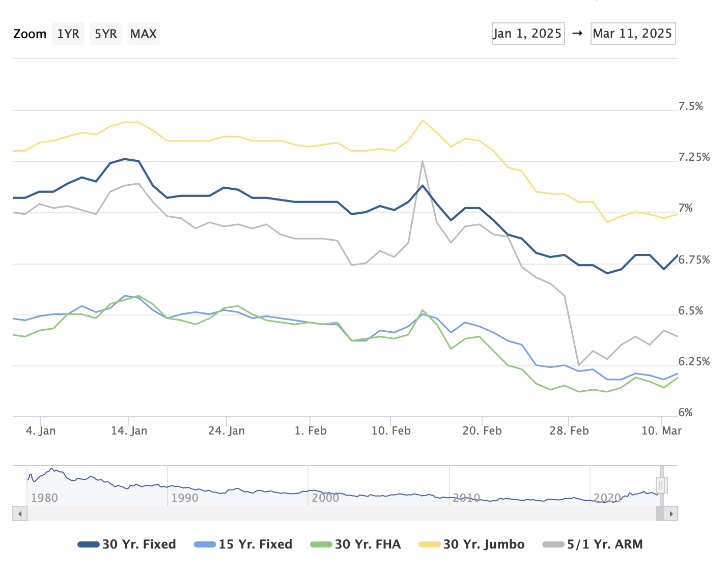Select the 5YR zoom range

click(106, 34)
